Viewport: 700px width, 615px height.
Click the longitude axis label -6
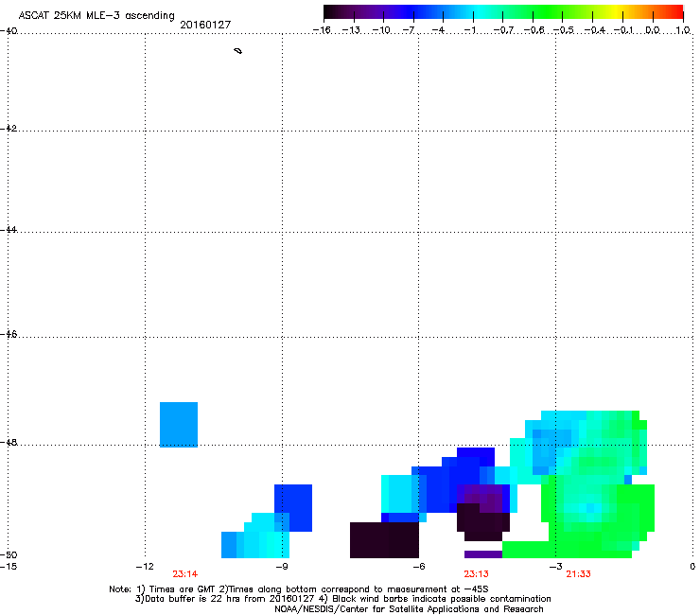point(419,567)
